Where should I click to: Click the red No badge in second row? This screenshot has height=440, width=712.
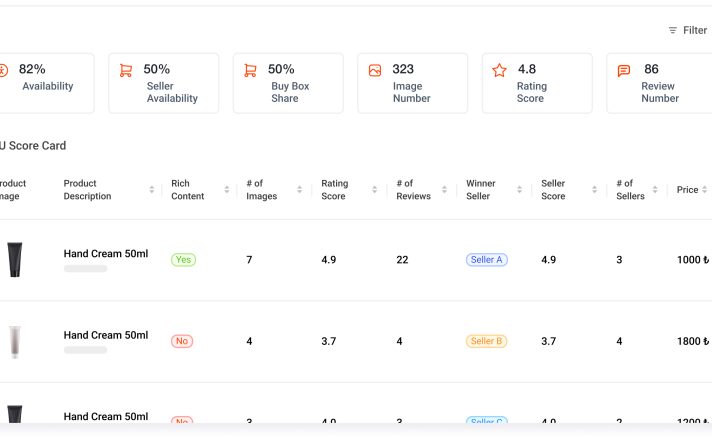182,341
